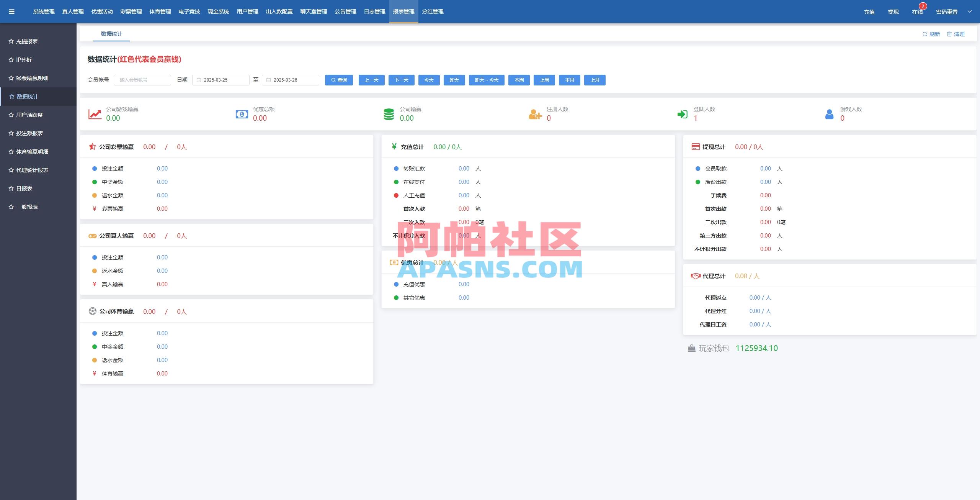Click the 注册人数 add-user icon

[x=535, y=114]
